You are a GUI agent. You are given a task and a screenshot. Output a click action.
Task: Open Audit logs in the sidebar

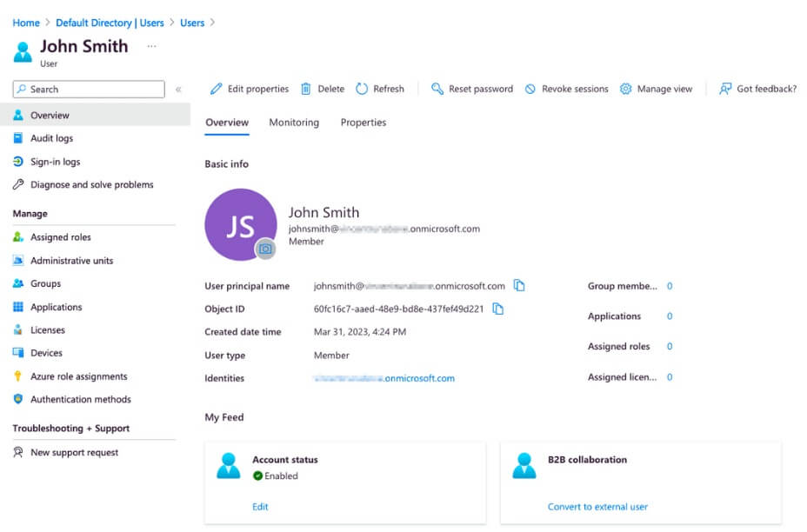coord(50,137)
